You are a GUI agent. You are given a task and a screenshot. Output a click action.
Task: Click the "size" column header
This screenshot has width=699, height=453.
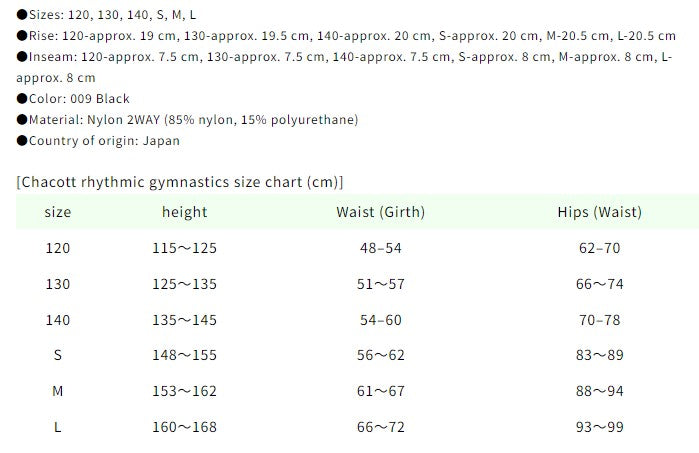pyautogui.click(x=58, y=212)
